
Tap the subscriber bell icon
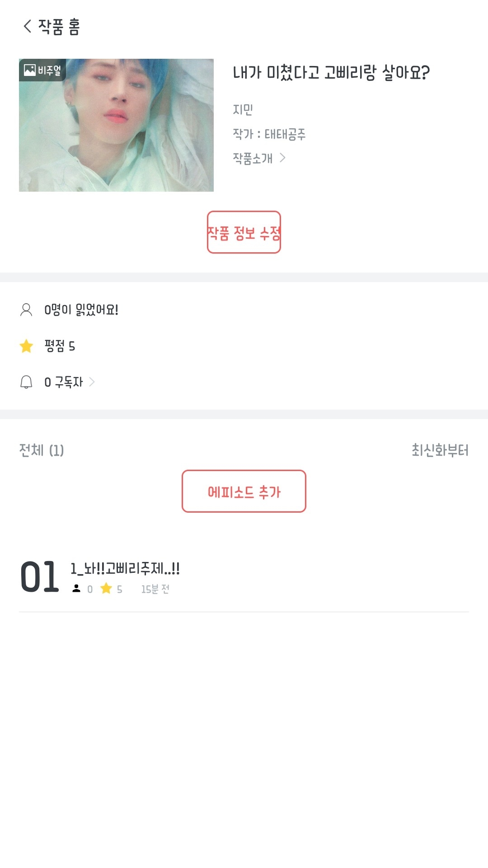pos(26,382)
